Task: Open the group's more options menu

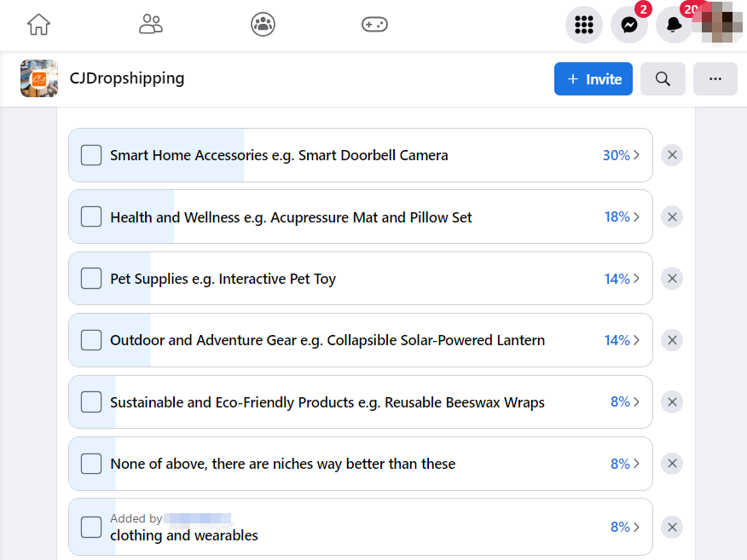Action: (x=715, y=79)
